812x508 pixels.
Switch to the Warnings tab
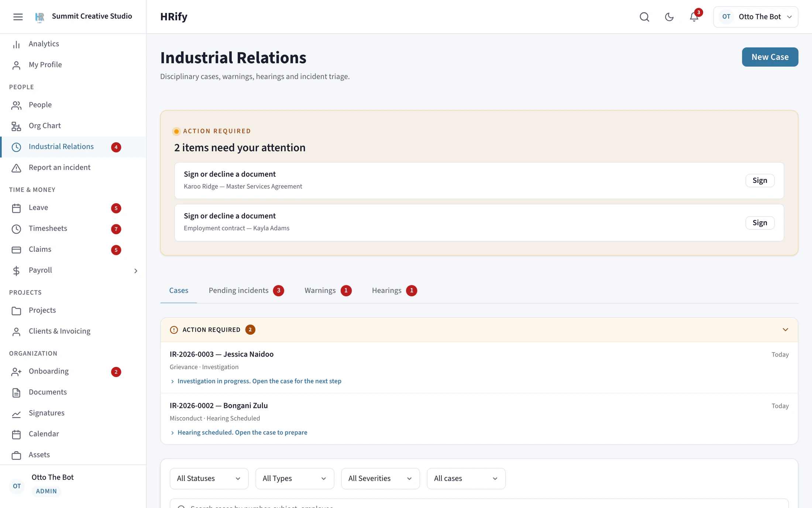tap(328, 290)
